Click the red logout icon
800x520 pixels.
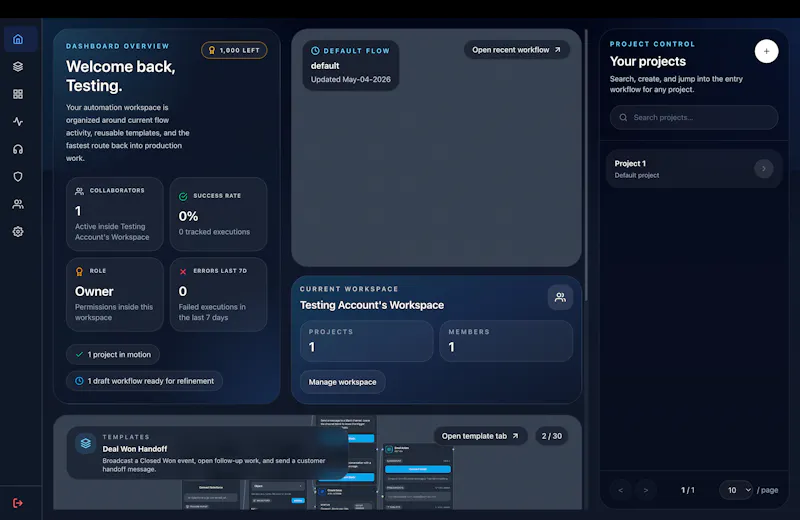[x=18, y=503]
